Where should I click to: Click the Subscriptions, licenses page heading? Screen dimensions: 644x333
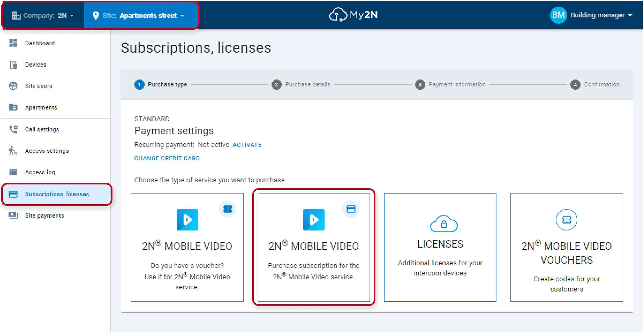click(196, 48)
